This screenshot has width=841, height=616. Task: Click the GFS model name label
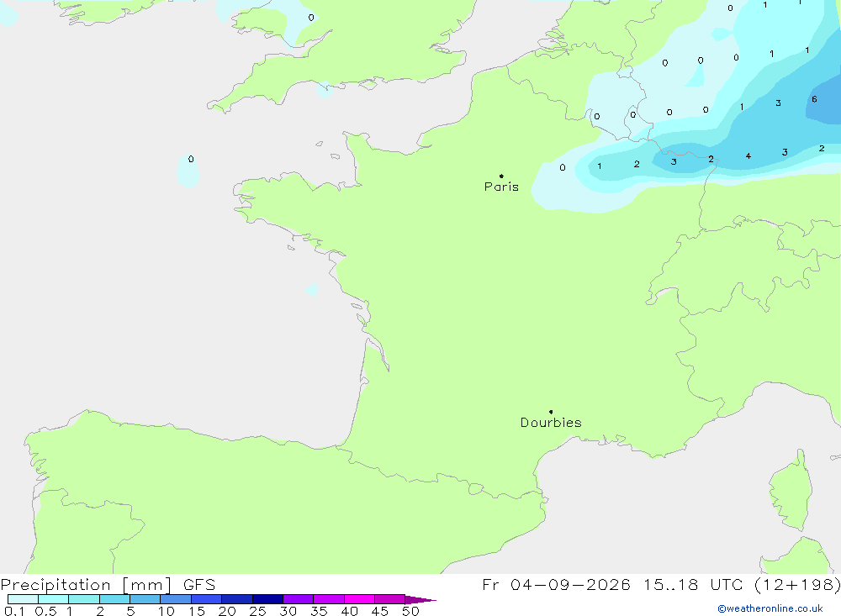199,585
